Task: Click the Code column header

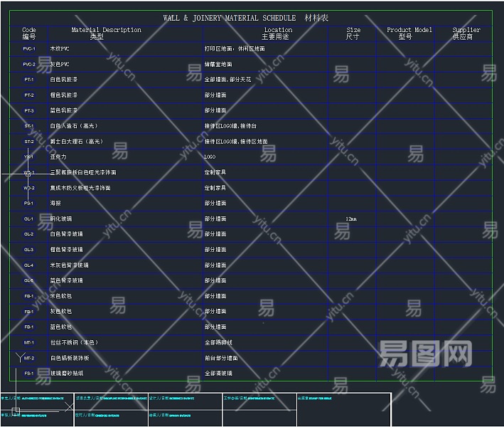Action: [x=29, y=33]
